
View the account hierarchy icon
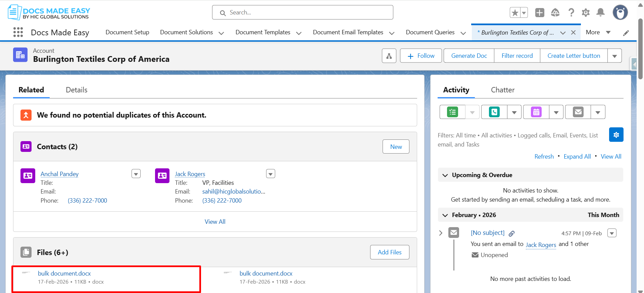click(x=389, y=56)
